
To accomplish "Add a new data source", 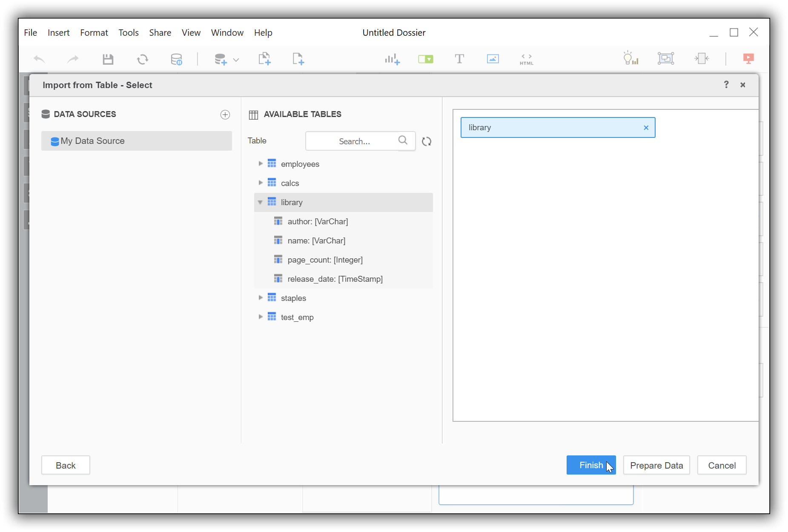I will point(225,114).
